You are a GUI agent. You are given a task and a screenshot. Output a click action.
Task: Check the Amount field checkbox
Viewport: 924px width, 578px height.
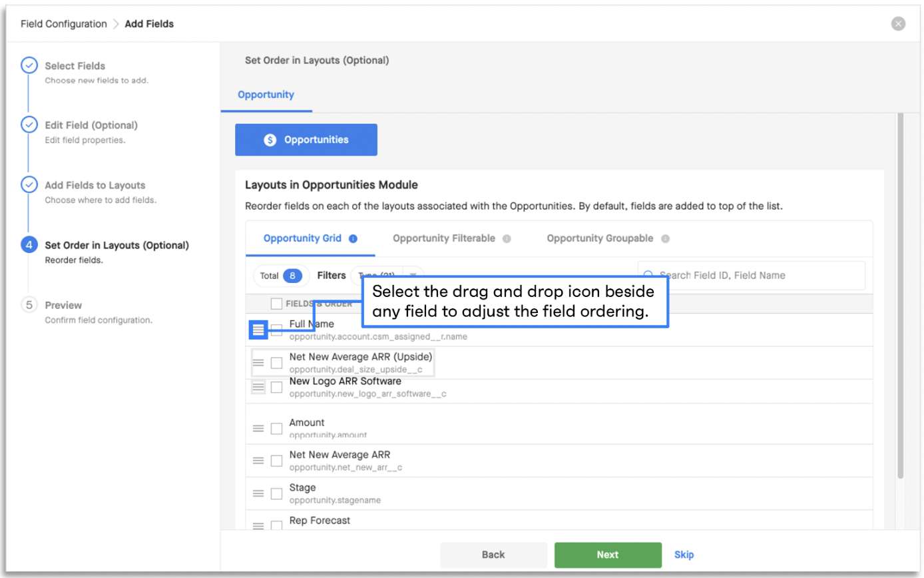point(276,428)
